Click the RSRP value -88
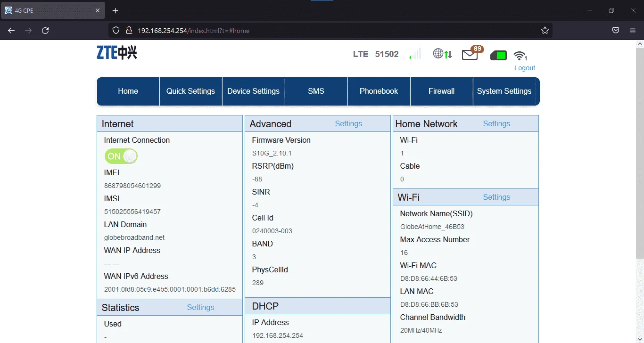The width and height of the screenshot is (644, 343). pos(257,179)
